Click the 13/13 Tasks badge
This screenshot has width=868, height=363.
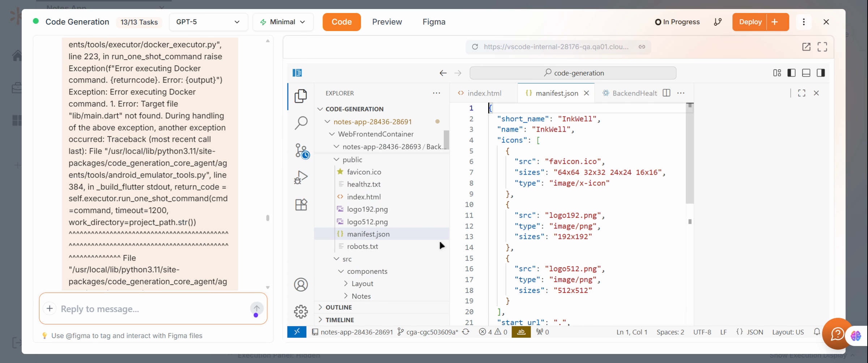point(139,22)
